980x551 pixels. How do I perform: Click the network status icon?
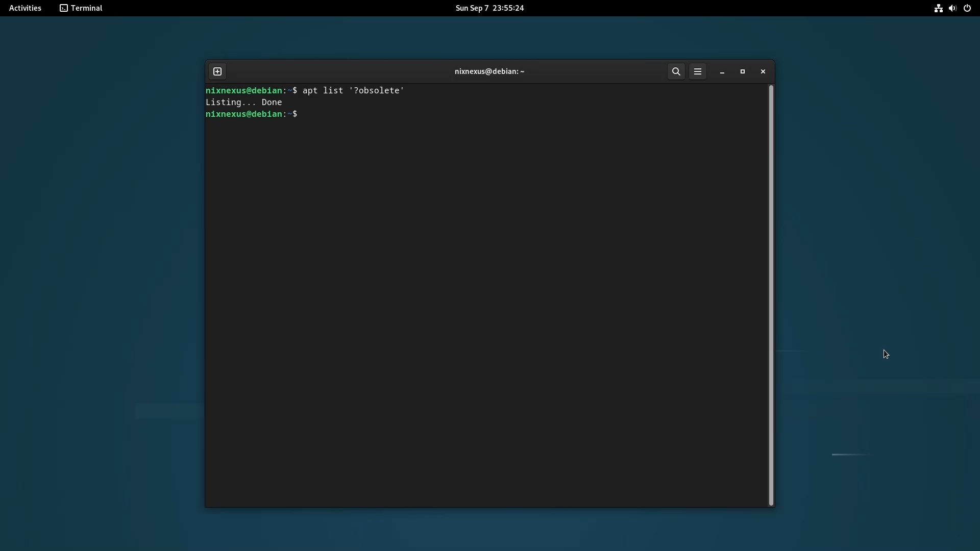[x=938, y=8]
